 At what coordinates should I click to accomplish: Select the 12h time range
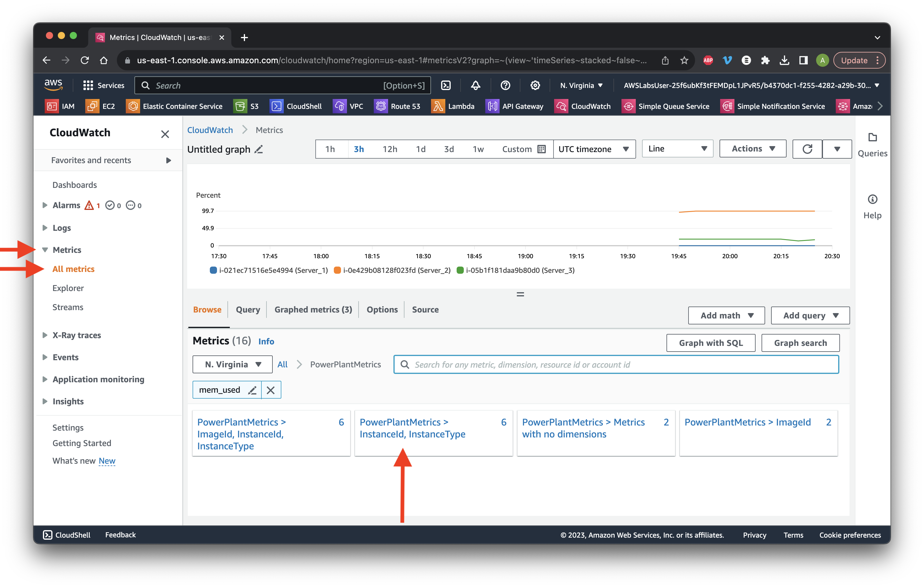[x=390, y=149]
